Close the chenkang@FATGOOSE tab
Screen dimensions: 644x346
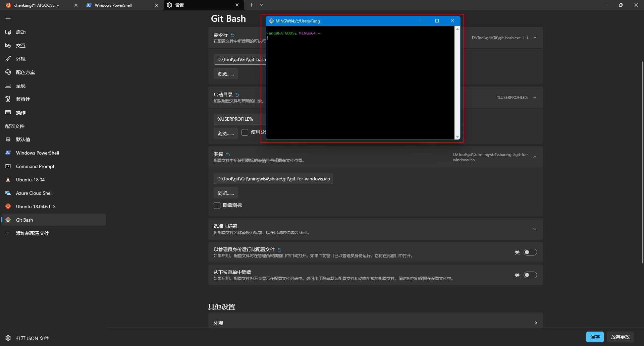coord(76,5)
